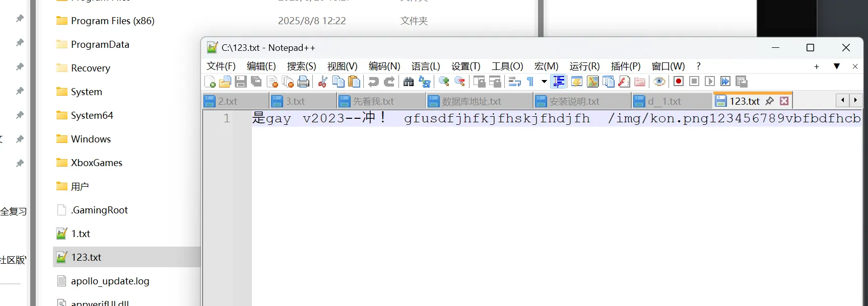Open the 插件(P) menu
This screenshot has width=868, height=306.
(626, 66)
